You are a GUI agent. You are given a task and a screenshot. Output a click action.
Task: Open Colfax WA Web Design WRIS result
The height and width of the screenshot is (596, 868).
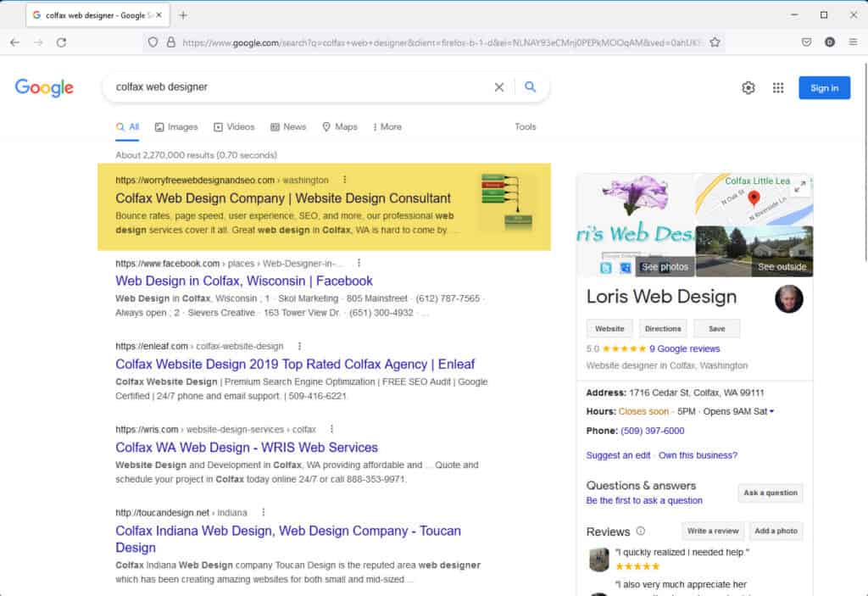click(247, 447)
